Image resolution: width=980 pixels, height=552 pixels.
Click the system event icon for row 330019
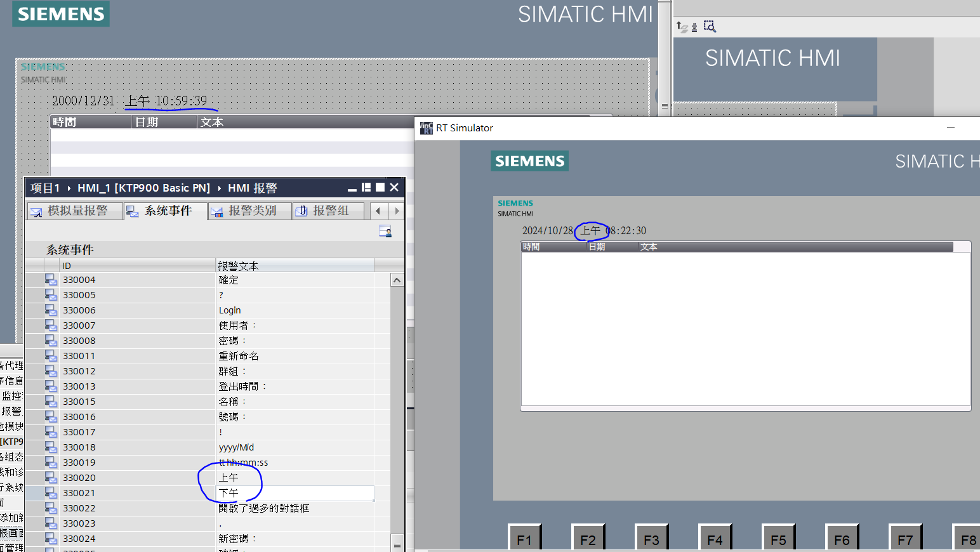pyautogui.click(x=51, y=462)
